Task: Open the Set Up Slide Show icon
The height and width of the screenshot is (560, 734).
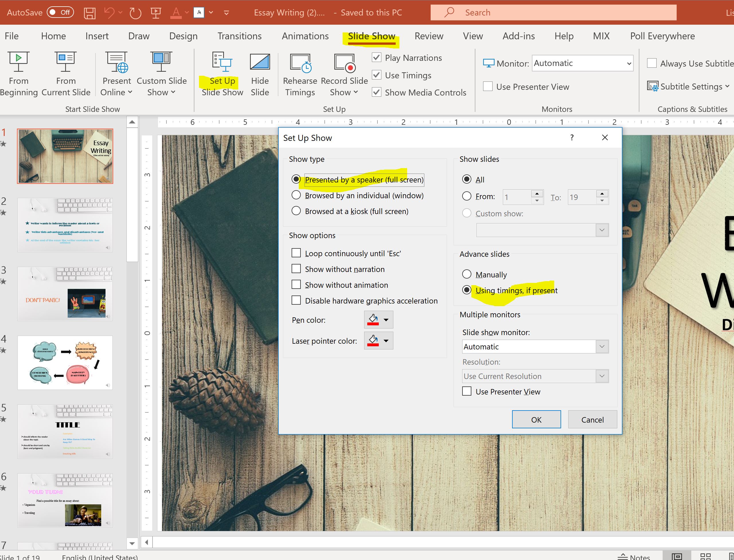Action: (x=222, y=62)
